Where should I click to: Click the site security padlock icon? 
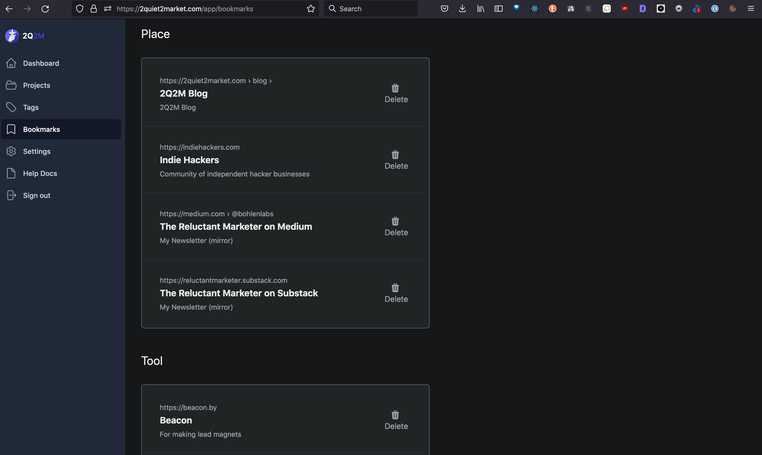tap(93, 9)
